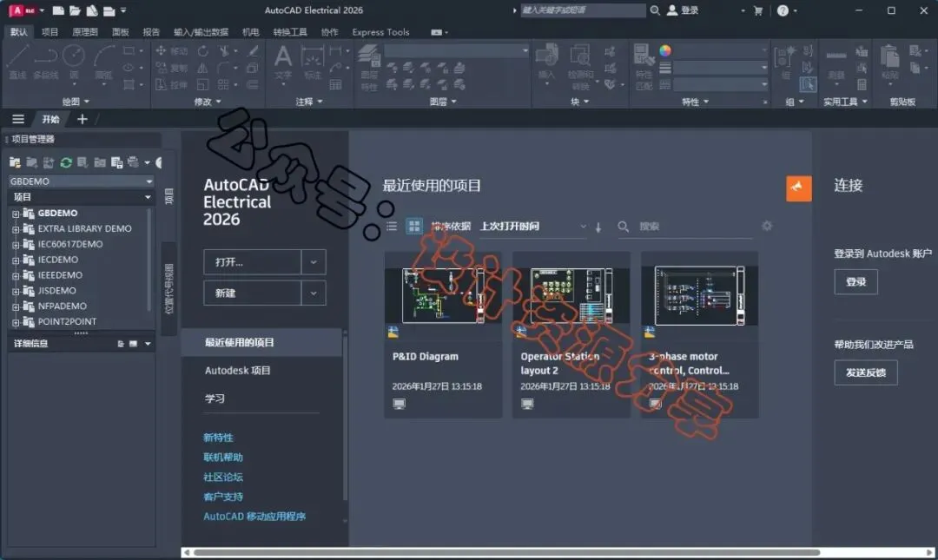Select the Circle (圆) tool
This screenshot has height=560, width=938.
click(74, 61)
